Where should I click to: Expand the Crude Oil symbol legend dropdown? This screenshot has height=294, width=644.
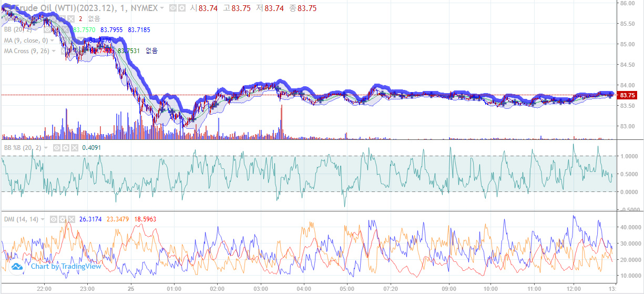click(162, 8)
